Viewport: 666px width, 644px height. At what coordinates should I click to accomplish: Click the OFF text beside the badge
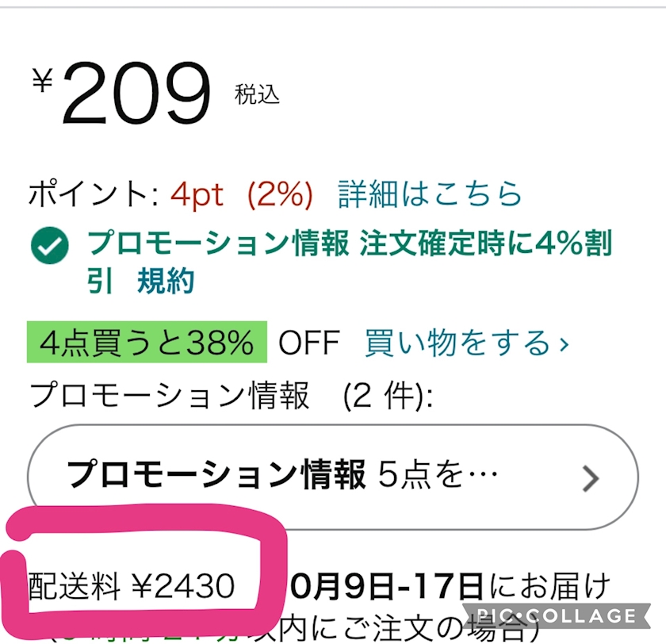[x=308, y=343]
